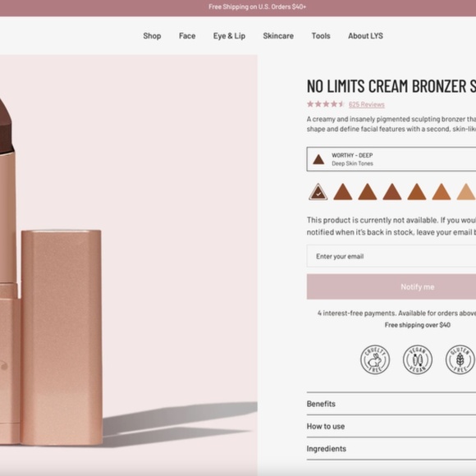
Task: Select the second triangle shade swatch
Action: [x=343, y=192]
